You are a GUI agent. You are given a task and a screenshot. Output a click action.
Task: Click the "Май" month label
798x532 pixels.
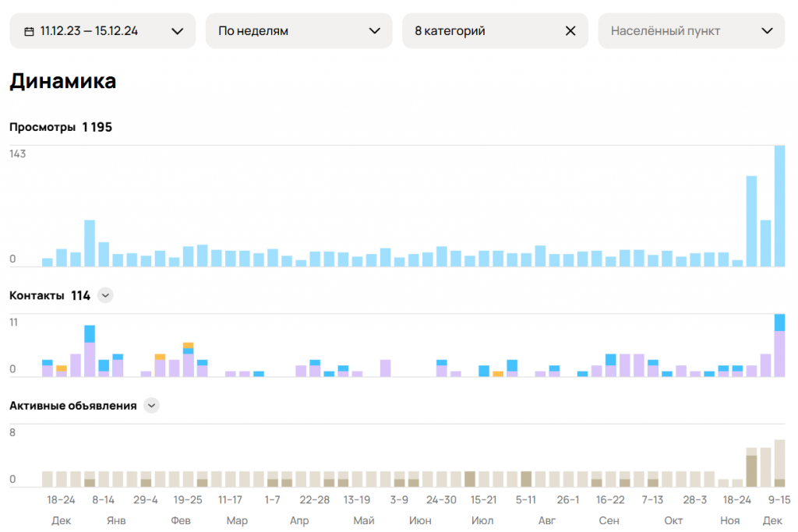364,521
